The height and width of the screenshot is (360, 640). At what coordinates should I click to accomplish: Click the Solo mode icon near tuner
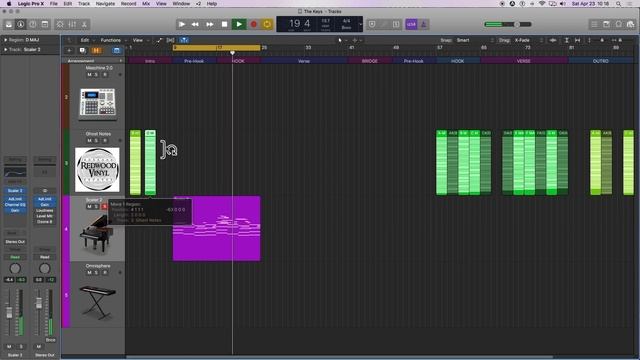[396, 24]
